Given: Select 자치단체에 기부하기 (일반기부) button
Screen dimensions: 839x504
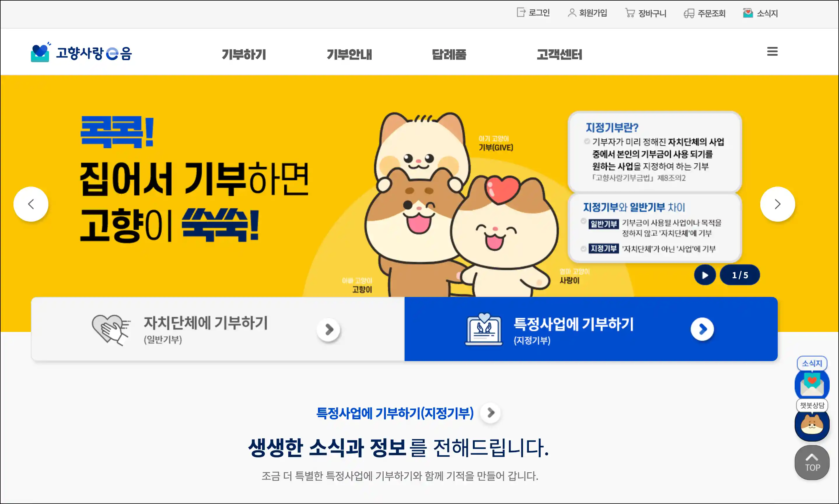Looking at the screenshot, I should click(x=218, y=329).
